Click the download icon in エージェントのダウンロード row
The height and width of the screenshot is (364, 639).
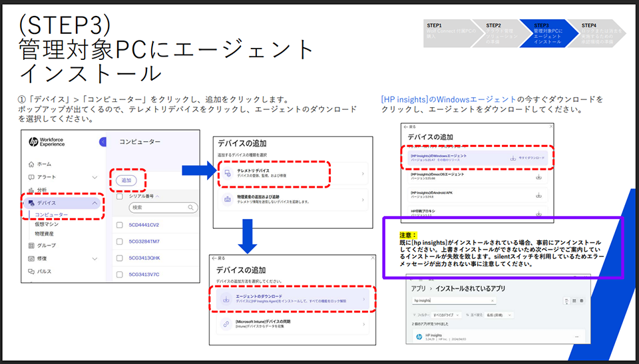click(x=226, y=299)
